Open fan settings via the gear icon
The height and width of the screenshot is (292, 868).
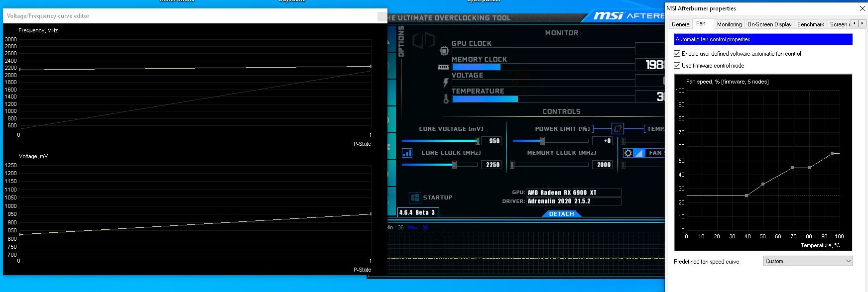[x=628, y=153]
